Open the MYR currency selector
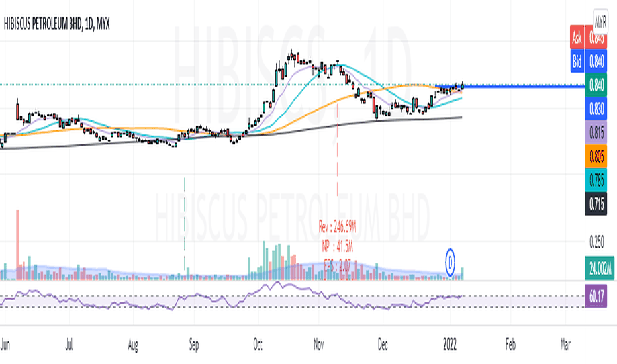 600,22
